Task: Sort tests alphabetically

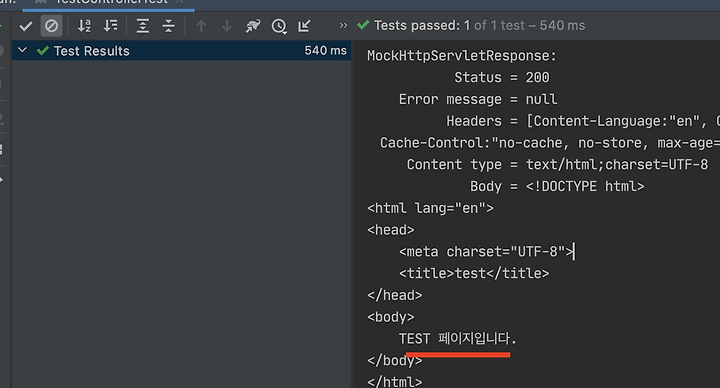Action: point(84,26)
